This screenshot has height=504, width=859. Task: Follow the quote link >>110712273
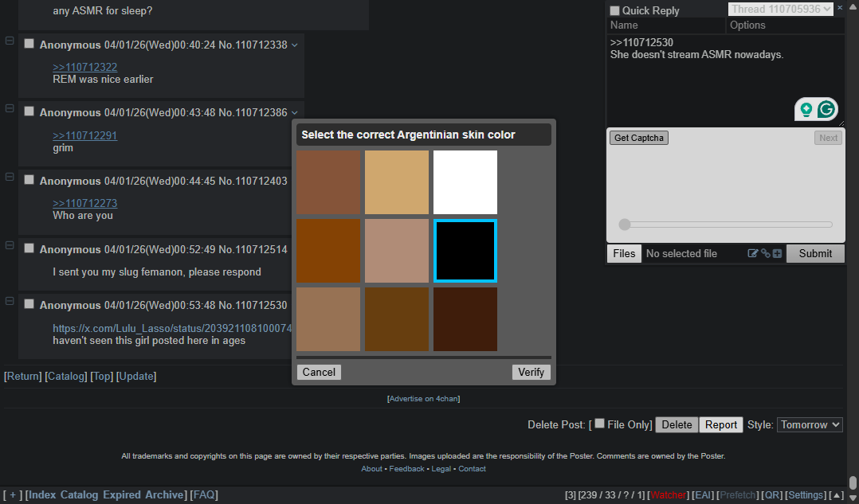[x=85, y=203]
